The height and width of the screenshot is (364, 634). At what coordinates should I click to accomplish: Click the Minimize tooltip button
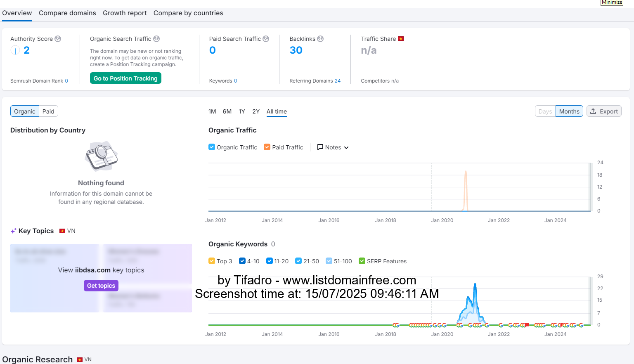coord(612,2)
